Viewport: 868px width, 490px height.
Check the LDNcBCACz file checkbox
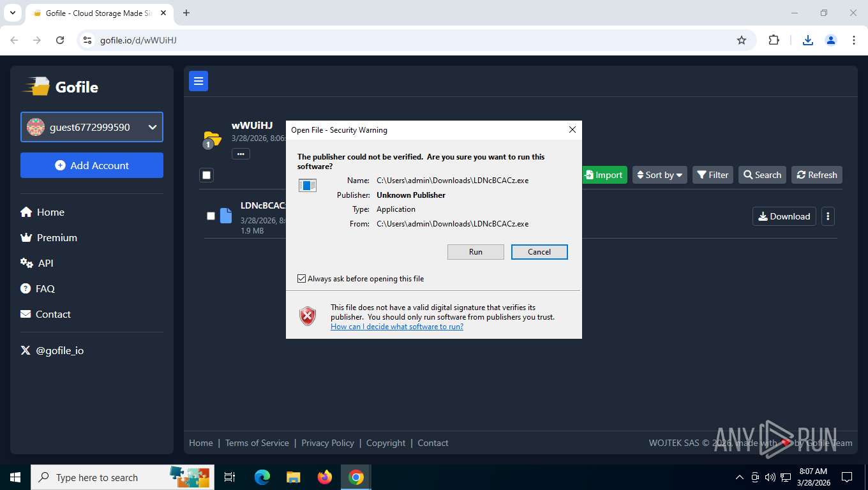tap(211, 216)
